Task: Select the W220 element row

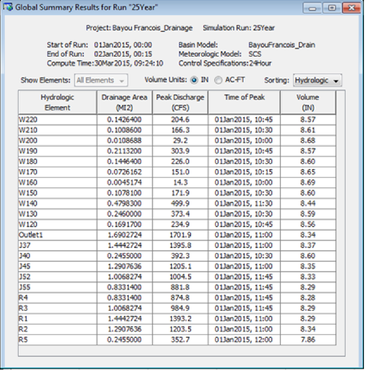Action: [x=177, y=120]
